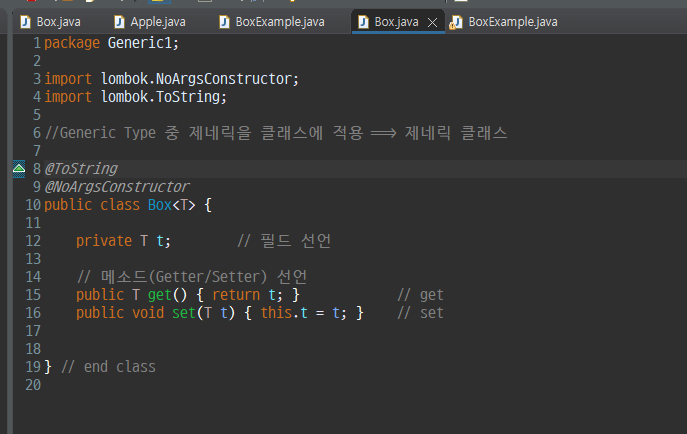Click the 'return' keyword in get method
Image resolution: width=687 pixels, height=434 pixels.
pos(236,294)
